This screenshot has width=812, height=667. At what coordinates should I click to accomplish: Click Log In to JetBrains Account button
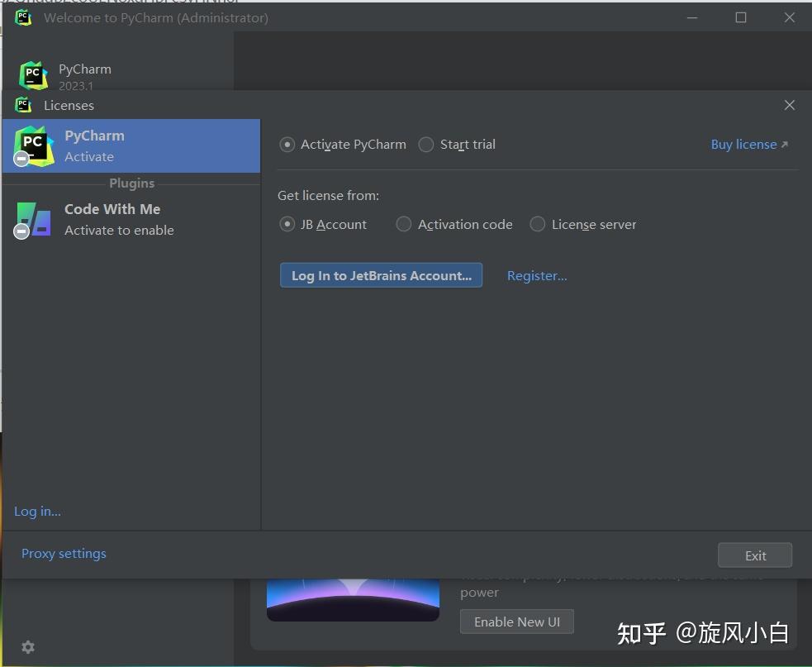coord(381,275)
